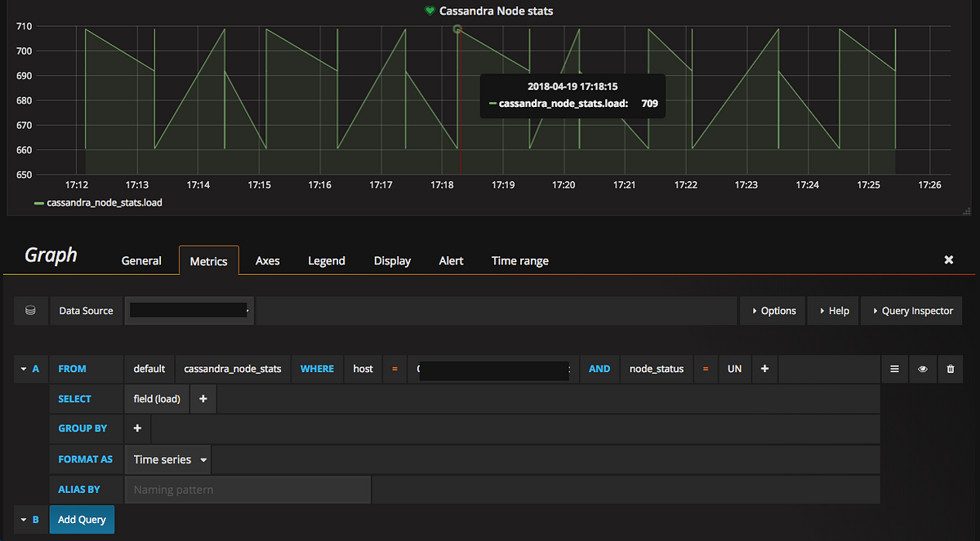Open the Query Inspector

(x=911, y=310)
